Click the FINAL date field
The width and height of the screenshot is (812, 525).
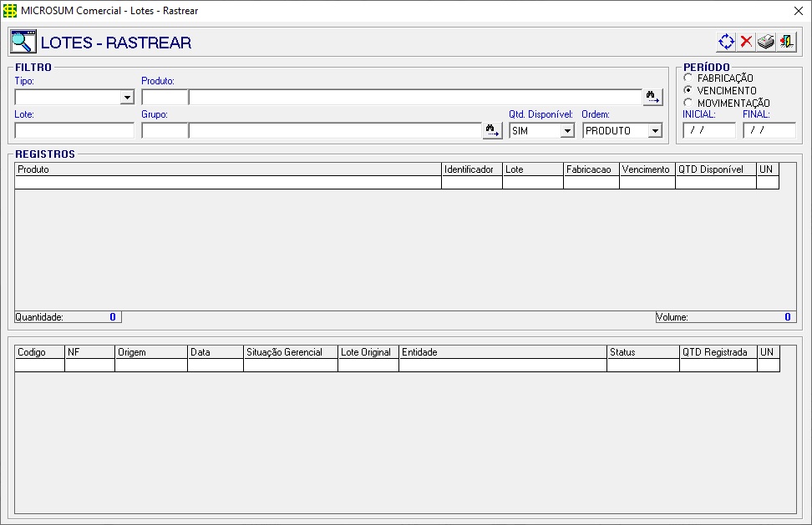pos(769,130)
